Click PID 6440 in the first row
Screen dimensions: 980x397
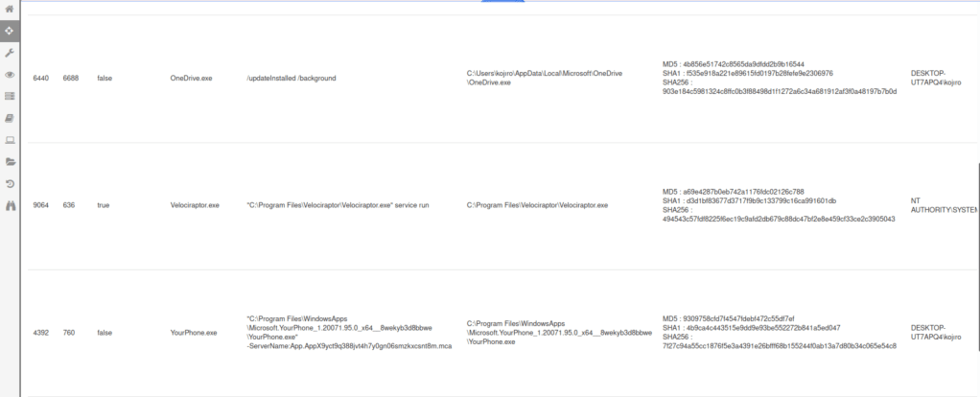[x=41, y=78]
